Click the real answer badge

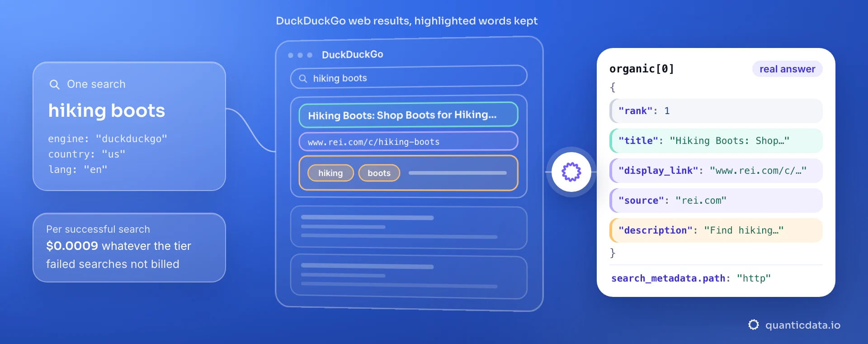click(787, 69)
